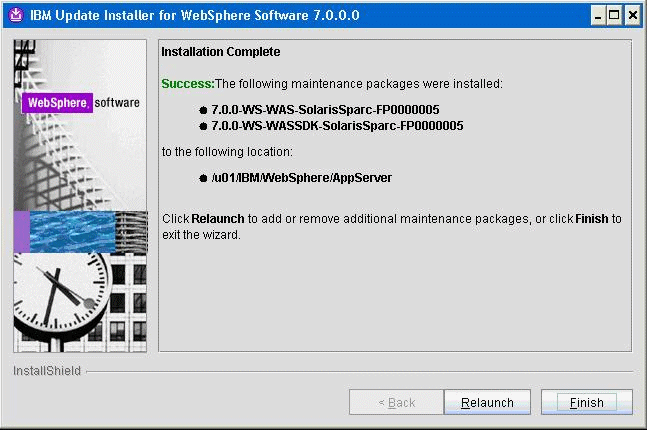
Task: Select package 7.0.0-WS-WAS-SolarisSparc-FP0000005
Action: click(x=325, y=110)
